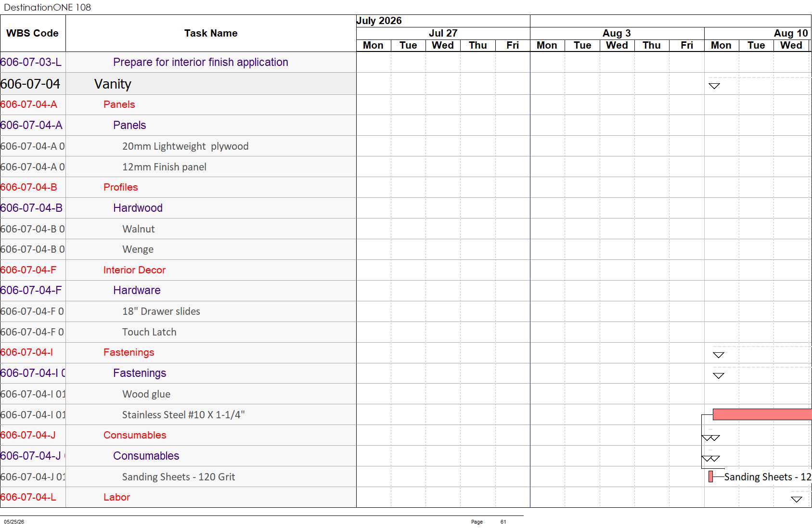Image resolution: width=812 pixels, height=528 pixels.
Task: Click the page number 61 in footer
Action: [503, 522]
